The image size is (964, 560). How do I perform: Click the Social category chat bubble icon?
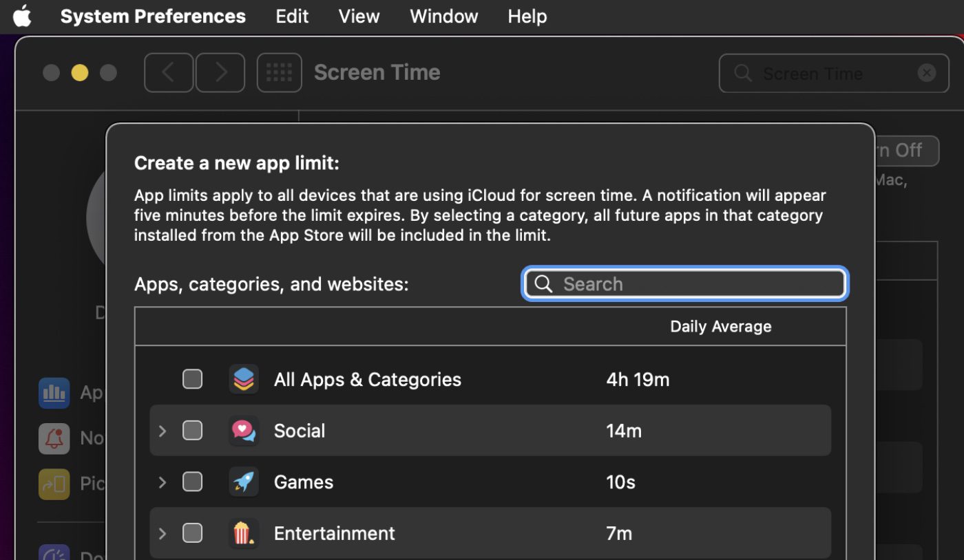pos(244,431)
